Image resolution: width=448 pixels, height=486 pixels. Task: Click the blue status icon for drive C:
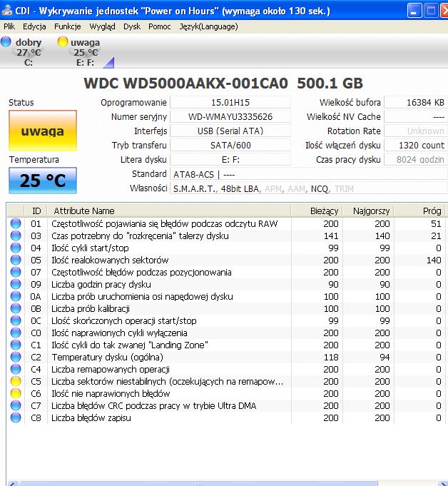click(x=6, y=41)
